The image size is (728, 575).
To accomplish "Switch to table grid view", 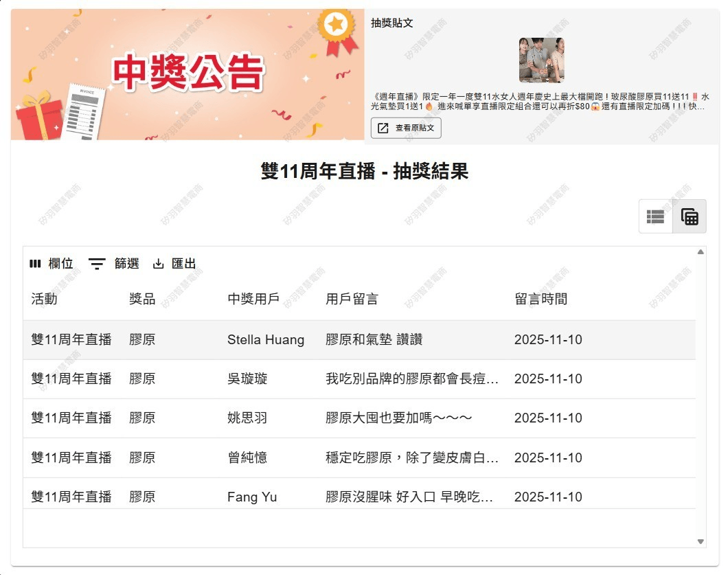I will point(690,217).
